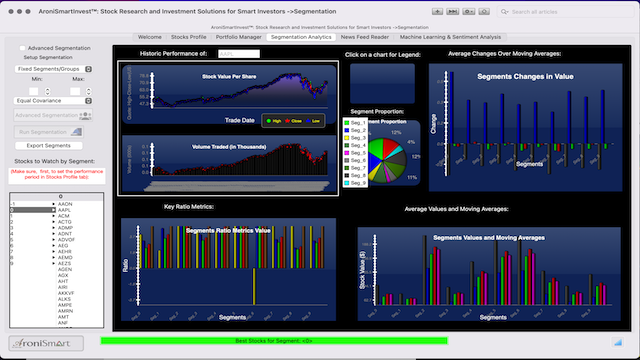This screenshot has width=640, height=360.
Task: Switch to the Stocks Profile tab
Action: (189, 37)
